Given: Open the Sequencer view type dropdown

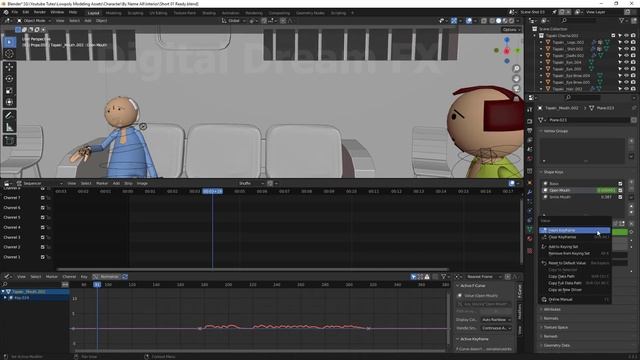Looking at the screenshot, I should click(40, 184).
